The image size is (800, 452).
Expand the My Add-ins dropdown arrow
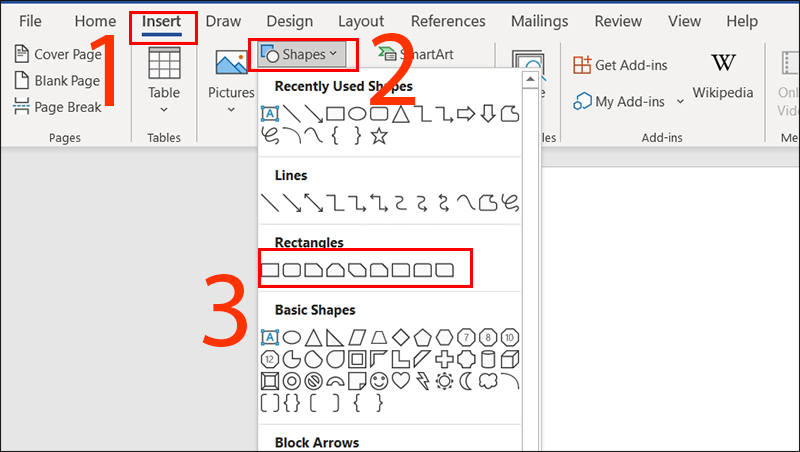[x=681, y=102]
